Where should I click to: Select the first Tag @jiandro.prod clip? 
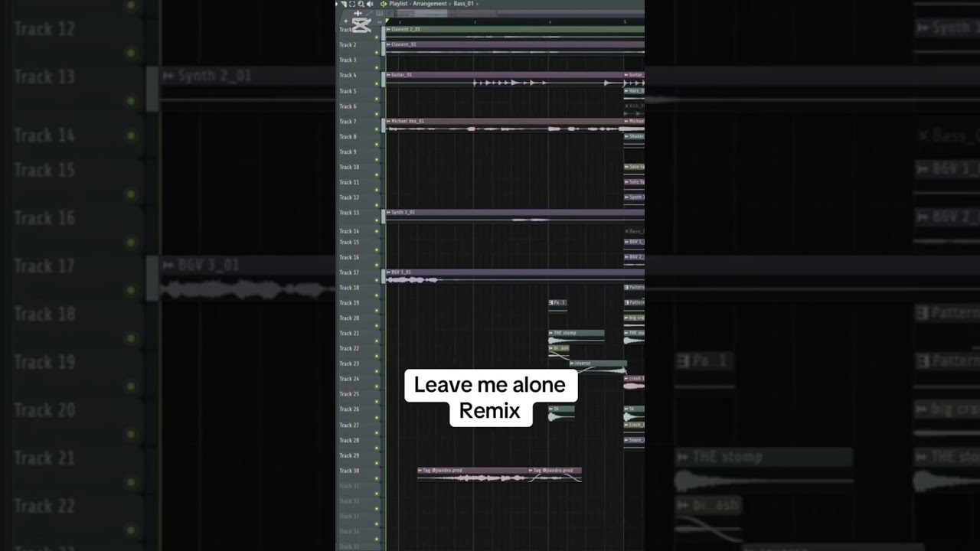tap(472, 474)
